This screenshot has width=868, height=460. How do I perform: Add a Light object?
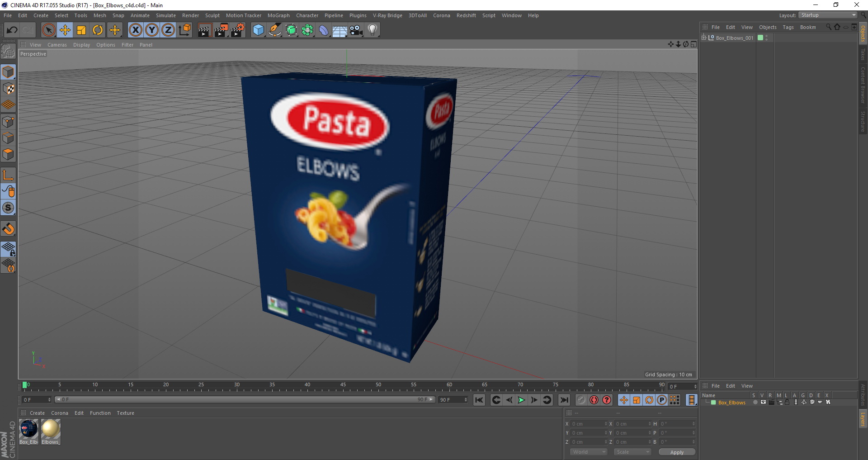click(373, 30)
